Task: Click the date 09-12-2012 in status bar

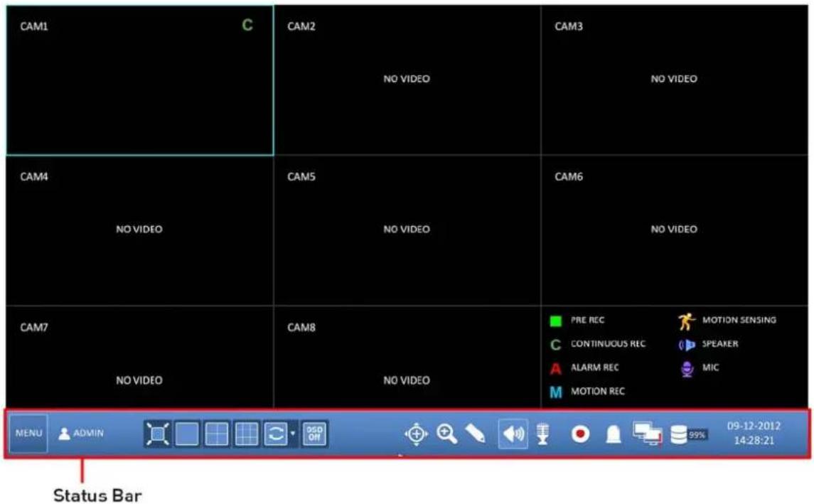Action: click(754, 426)
